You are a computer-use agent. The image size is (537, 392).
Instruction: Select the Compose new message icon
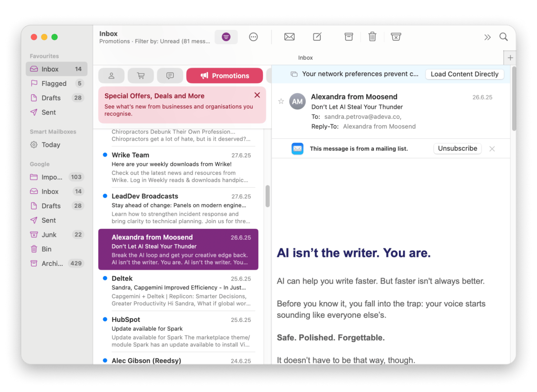pyautogui.click(x=317, y=37)
